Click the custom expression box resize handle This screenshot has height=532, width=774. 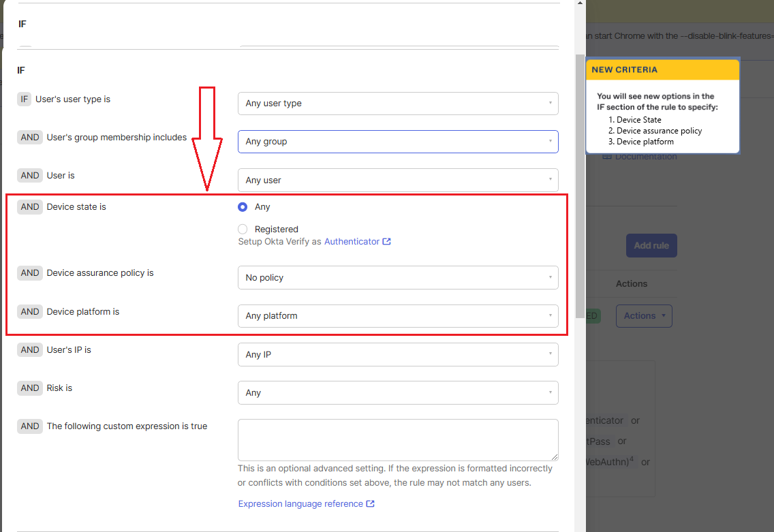pos(555,457)
